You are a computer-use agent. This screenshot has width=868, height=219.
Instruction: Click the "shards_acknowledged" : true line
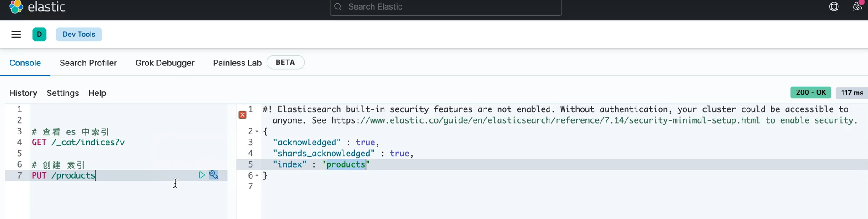[343, 154]
